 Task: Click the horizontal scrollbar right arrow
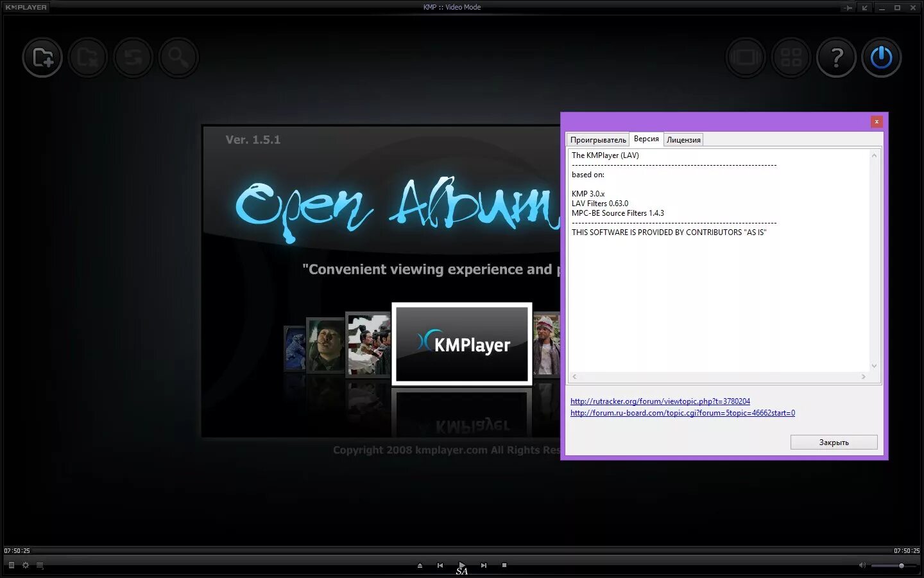864,377
